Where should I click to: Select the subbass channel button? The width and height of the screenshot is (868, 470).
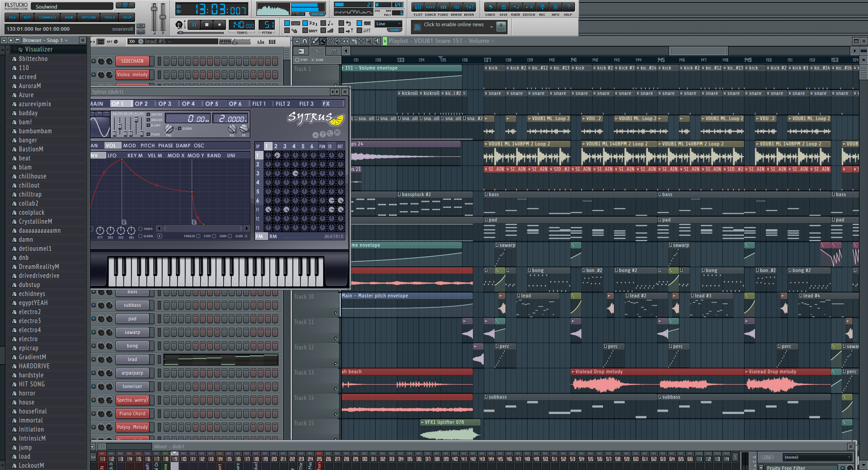[x=132, y=305]
